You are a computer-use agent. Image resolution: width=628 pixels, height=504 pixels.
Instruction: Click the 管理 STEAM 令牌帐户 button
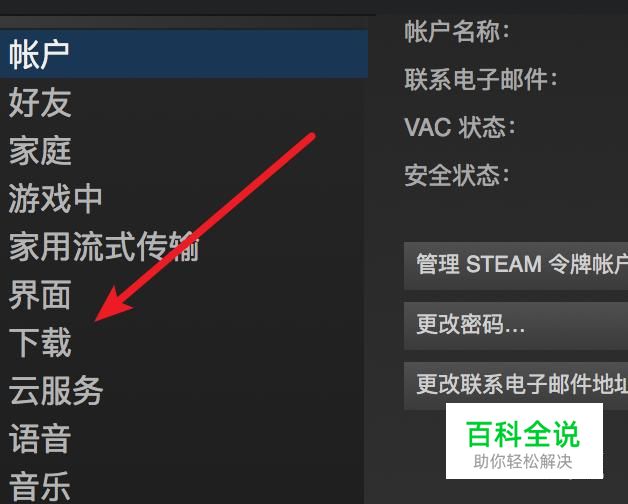(x=516, y=266)
